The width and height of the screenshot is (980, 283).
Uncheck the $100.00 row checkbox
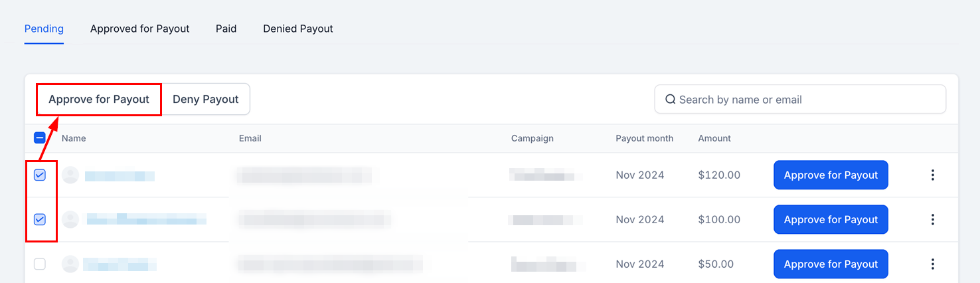[x=40, y=220]
